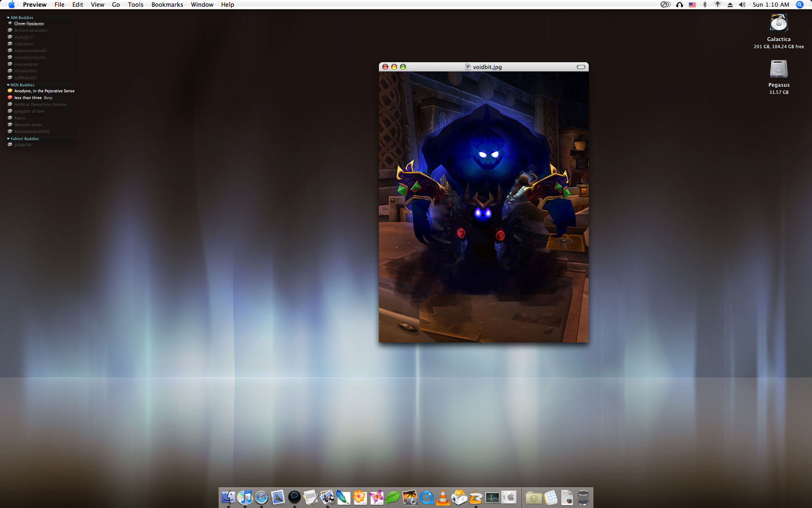Open the green leaf app in Dock
Image resolution: width=812 pixels, height=508 pixels.
tap(393, 497)
